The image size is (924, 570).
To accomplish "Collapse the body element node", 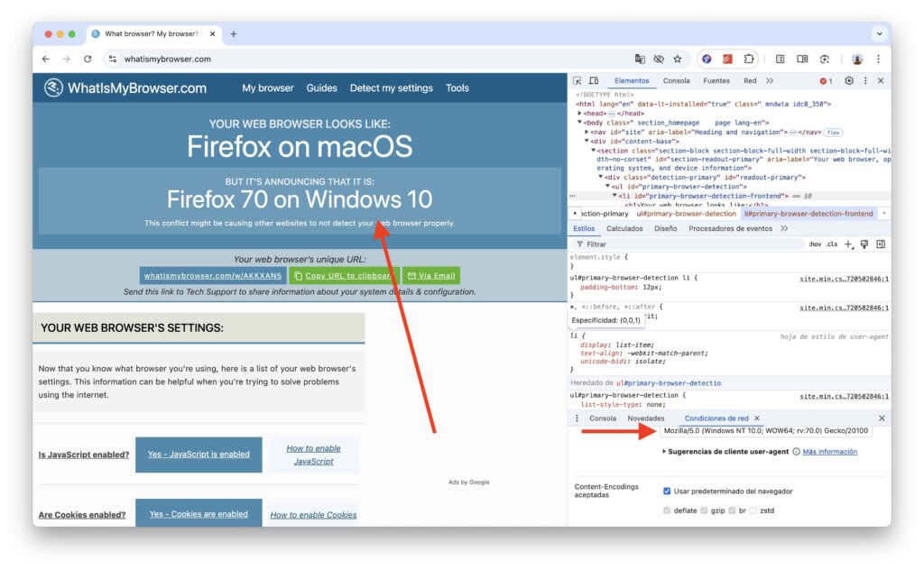I will tap(579, 123).
